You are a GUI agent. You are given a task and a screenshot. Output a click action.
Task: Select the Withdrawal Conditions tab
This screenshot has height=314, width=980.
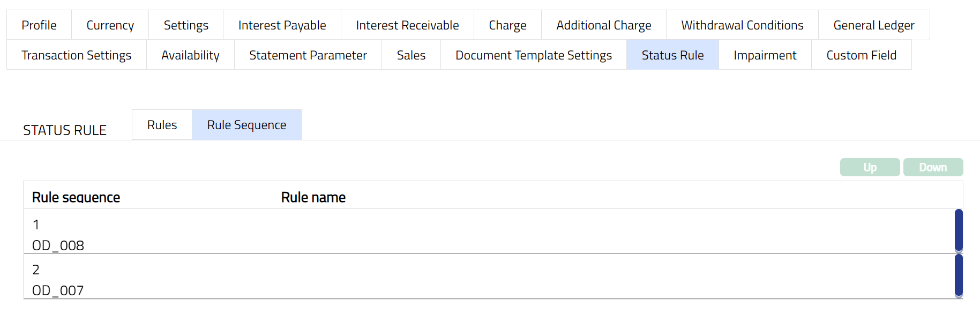tap(742, 25)
